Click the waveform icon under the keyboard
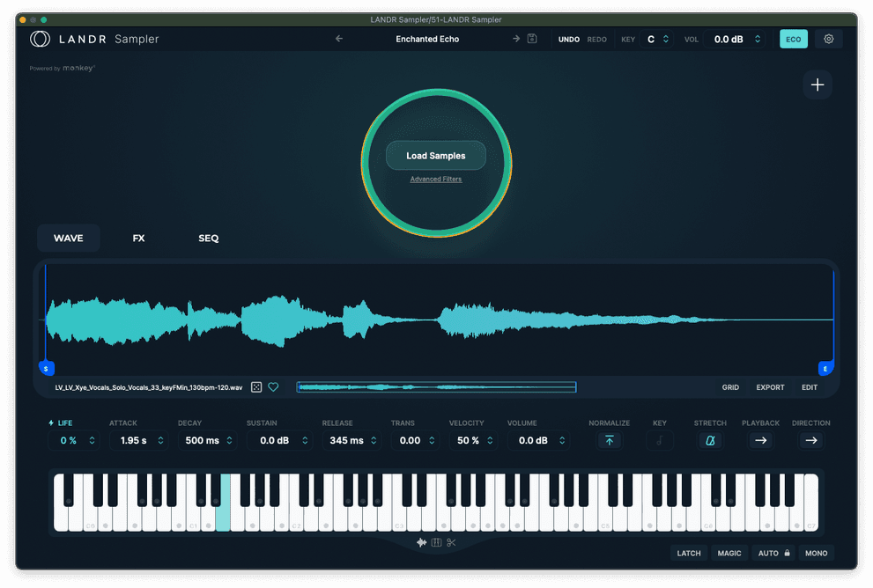Screen dimensions: 873x588 coord(421,542)
